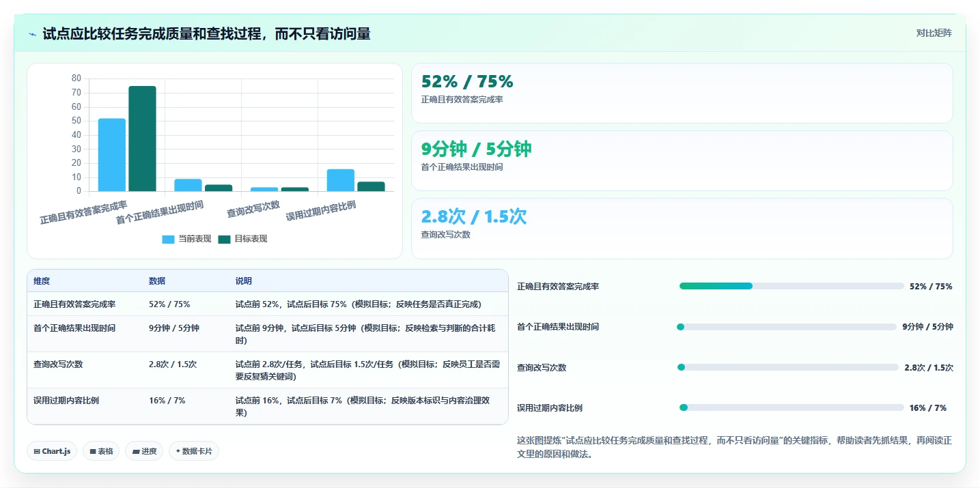This screenshot has width=980, height=488.
Task: Click the 首个正确结果出现时间 progress bar
Action: [787, 327]
